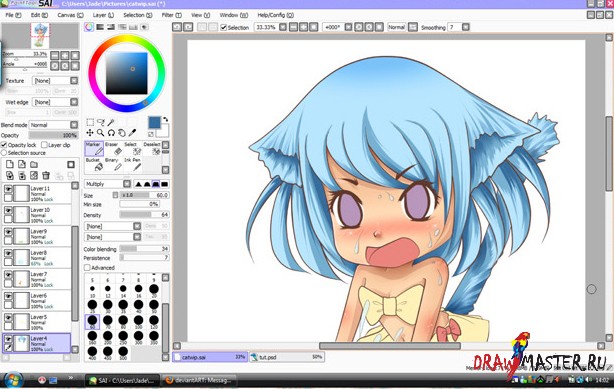Adjust the brush Density slider
The image size is (614, 389).
pos(144,215)
